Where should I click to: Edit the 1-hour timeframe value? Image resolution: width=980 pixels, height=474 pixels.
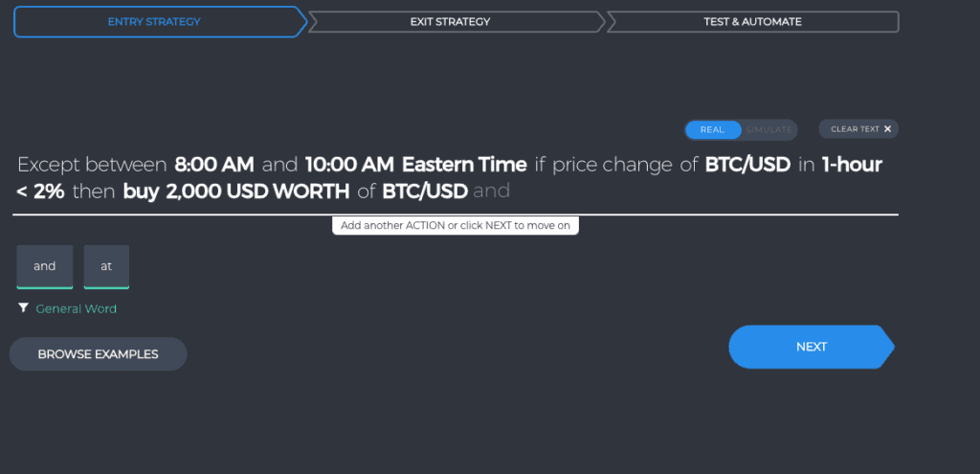[852, 165]
